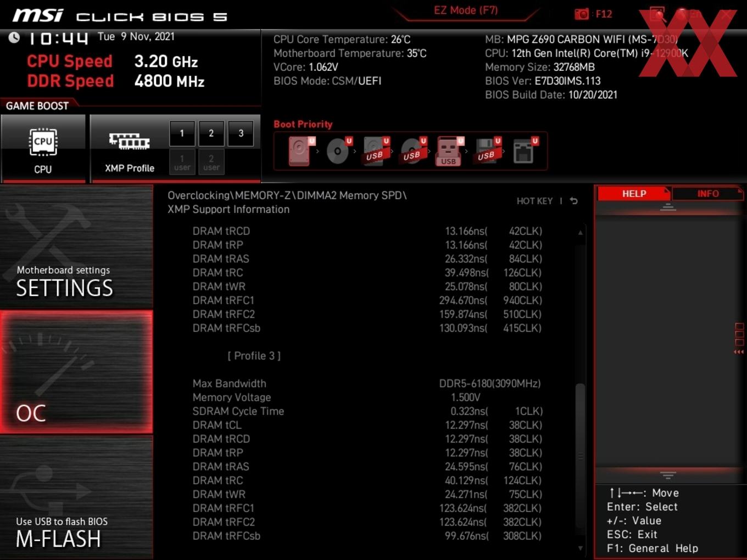The width and height of the screenshot is (747, 560).
Task: Select the DRAM tRFC1 row with 382CLK
Action: coord(367,508)
